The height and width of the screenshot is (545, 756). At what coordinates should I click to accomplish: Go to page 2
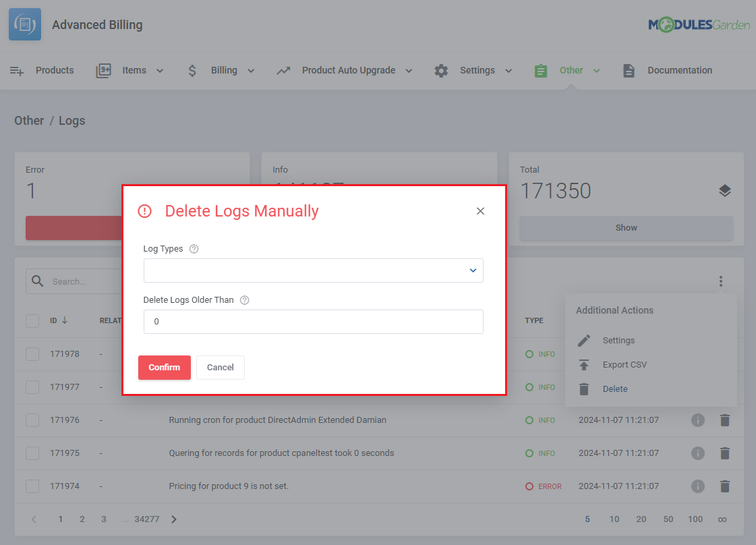pyautogui.click(x=82, y=519)
